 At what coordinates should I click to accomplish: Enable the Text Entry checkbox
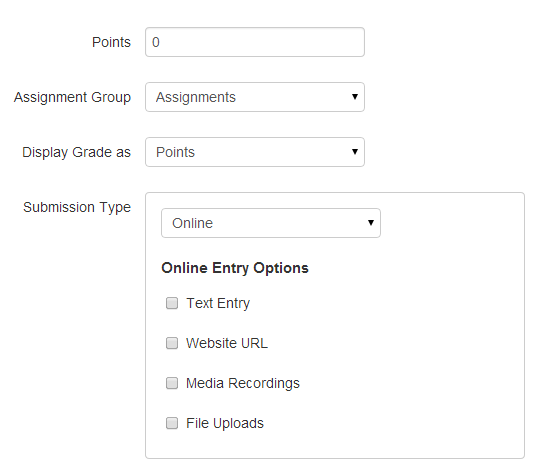tap(172, 303)
